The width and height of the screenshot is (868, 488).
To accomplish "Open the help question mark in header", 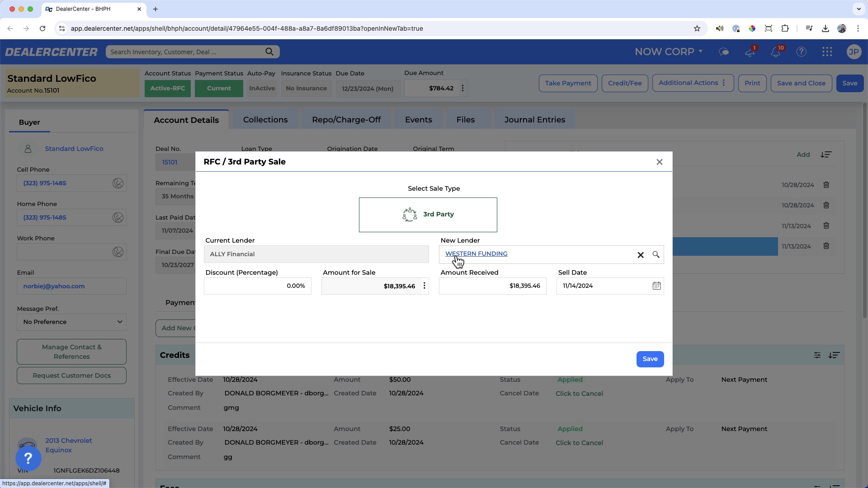I will (x=801, y=52).
